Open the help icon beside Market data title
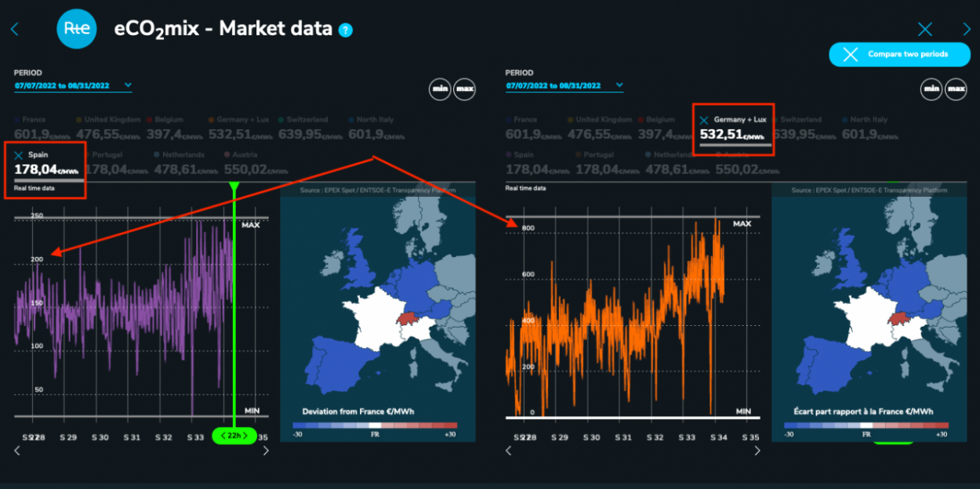The width and height of the screenshot is (980, 489). pos(346,30)
